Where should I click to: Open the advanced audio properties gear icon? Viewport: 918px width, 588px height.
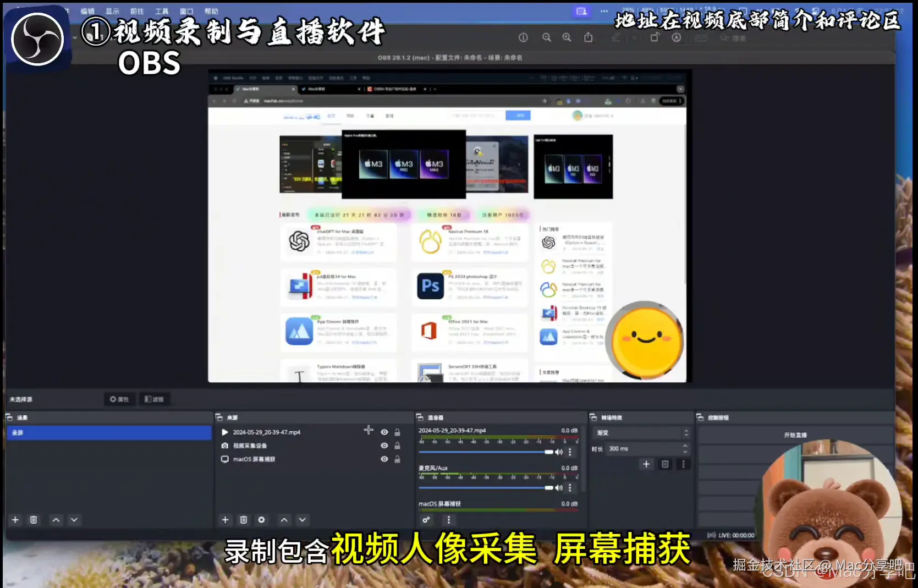click(426, 519)
